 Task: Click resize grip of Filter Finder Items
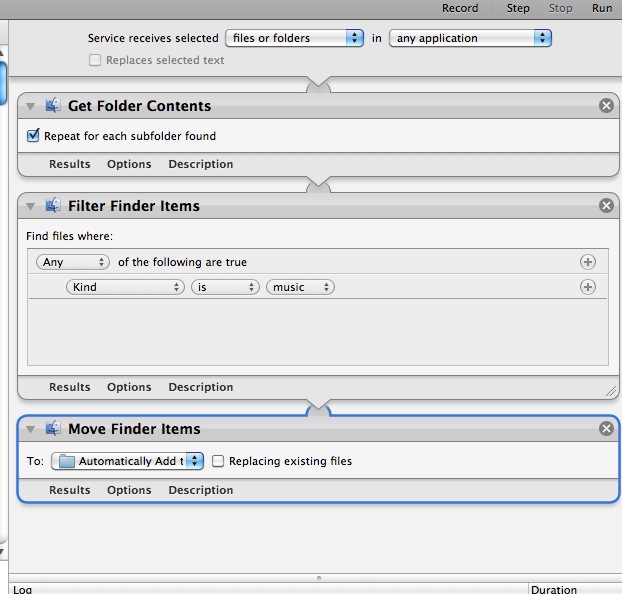611,392
